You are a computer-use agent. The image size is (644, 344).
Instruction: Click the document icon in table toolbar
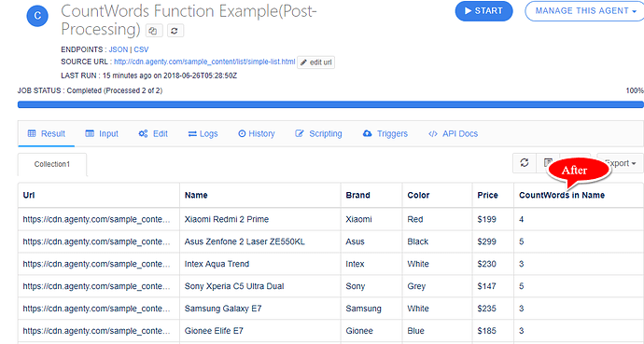[548, 163]
